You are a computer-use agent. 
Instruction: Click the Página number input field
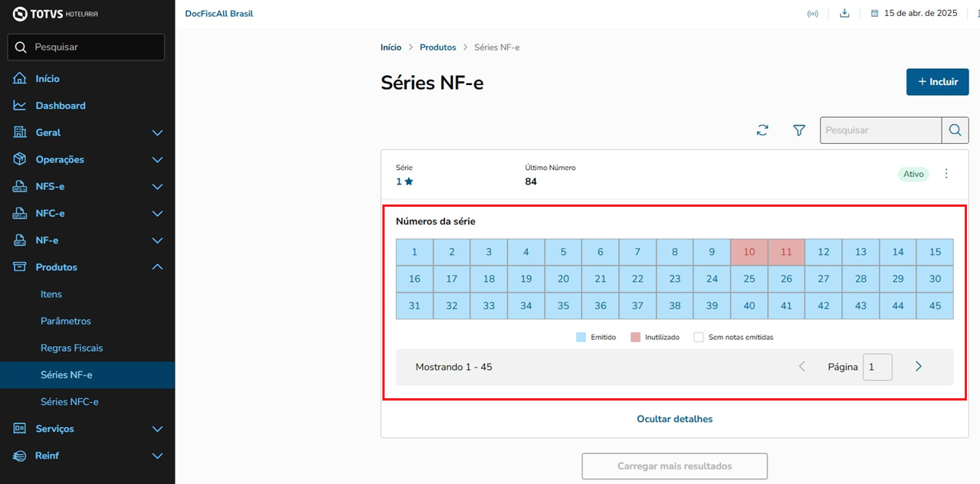coord(877,367)
